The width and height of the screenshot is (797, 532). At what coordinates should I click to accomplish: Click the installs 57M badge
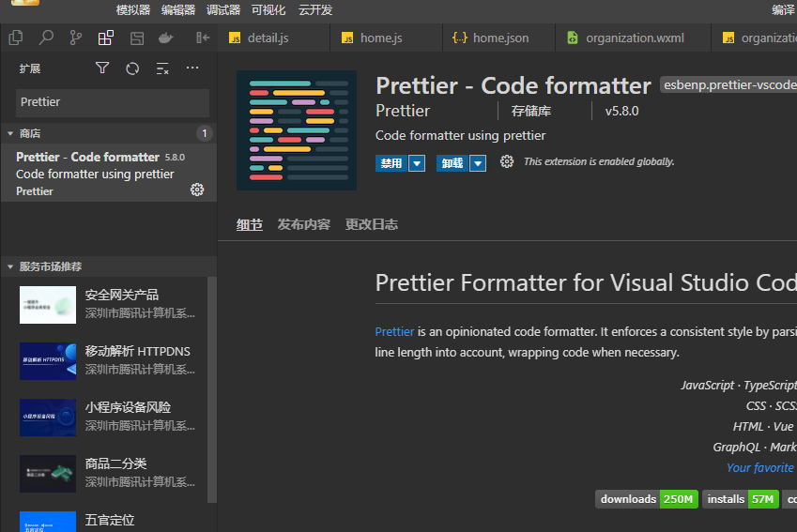click(x=741, y=499)
